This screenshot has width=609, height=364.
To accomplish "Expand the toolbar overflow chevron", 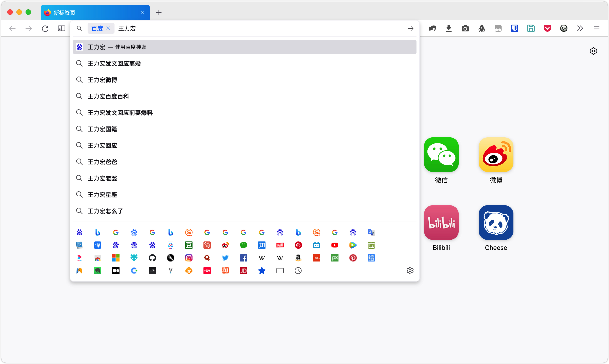I will point(580,28).
